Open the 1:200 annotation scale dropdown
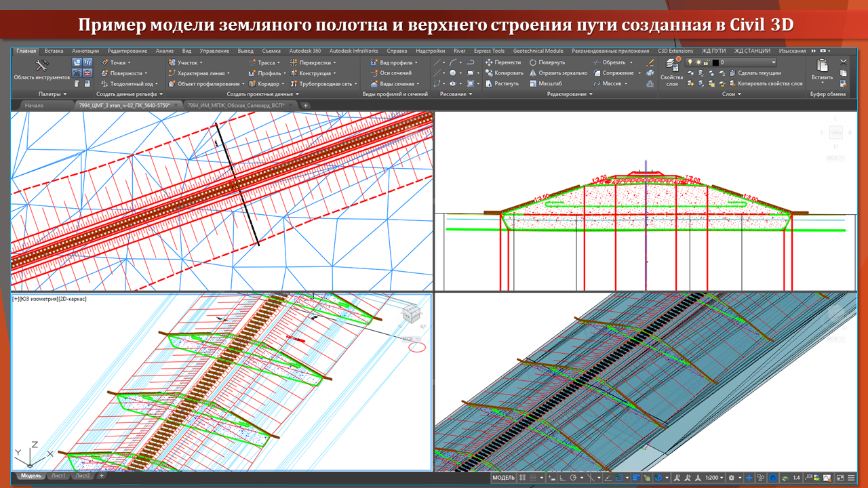This screenshot has width=868, height=488. click(715, 477)
